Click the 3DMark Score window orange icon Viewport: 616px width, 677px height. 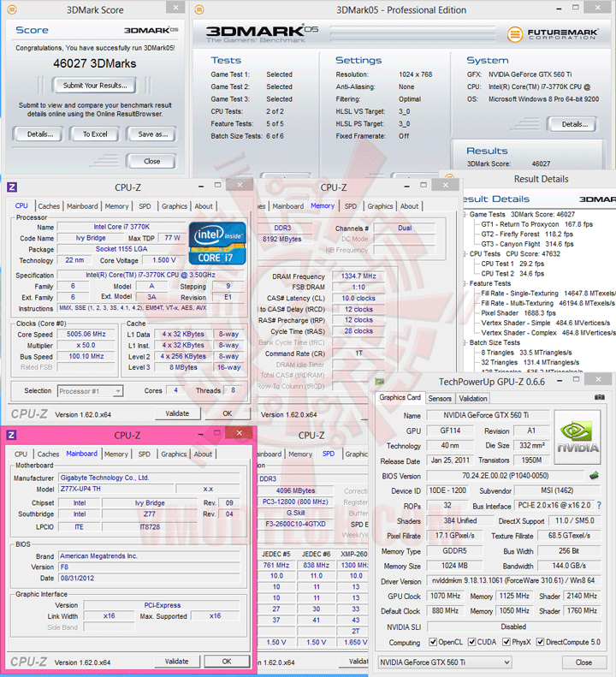(12, 9)
